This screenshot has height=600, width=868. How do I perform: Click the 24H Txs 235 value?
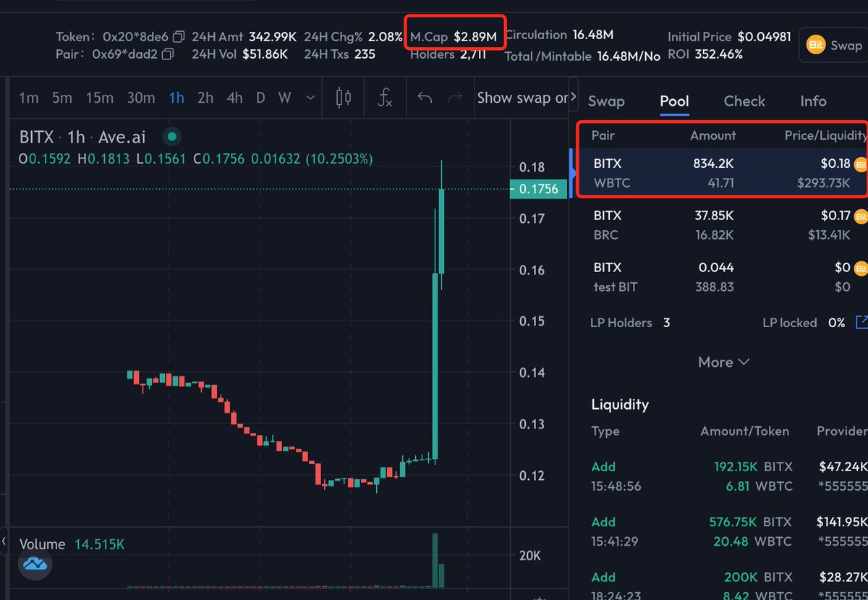coord(365,54)
